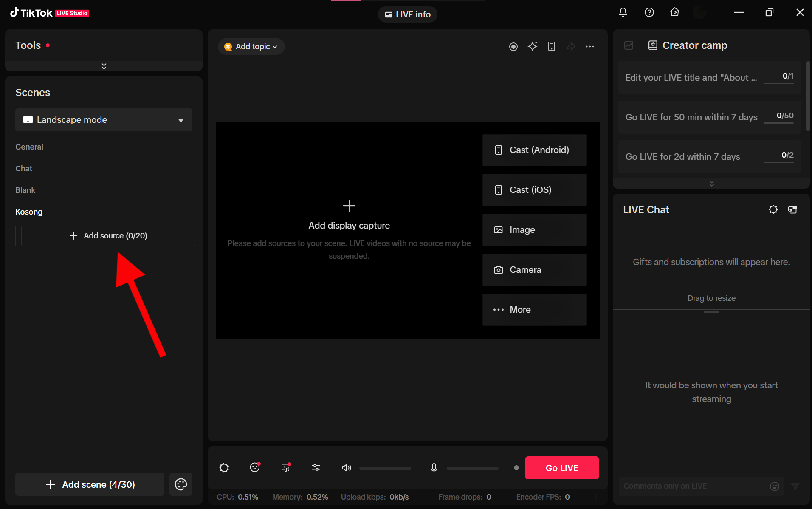Open 'Edit your LIVE title' task
This screenshot has height=509, width=812.
[x=709, y=78]
